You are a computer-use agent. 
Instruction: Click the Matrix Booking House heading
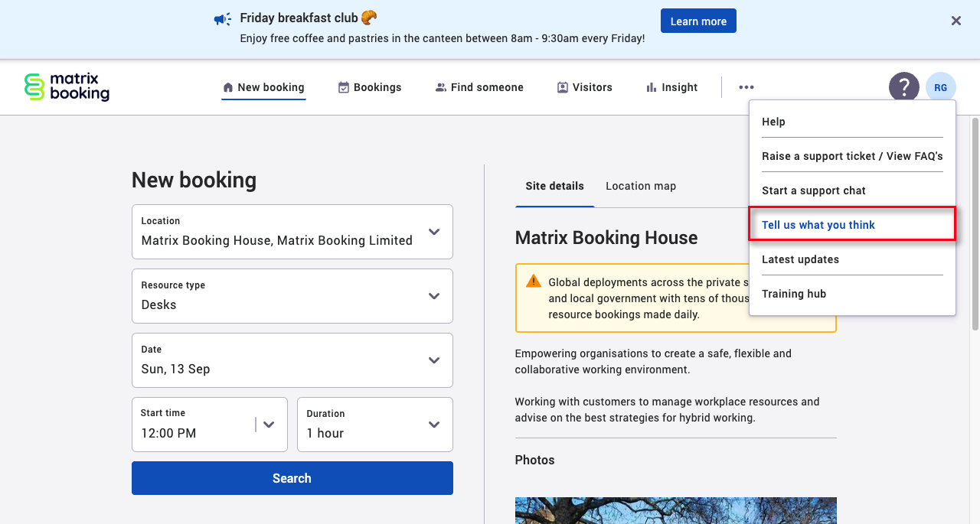606,238
